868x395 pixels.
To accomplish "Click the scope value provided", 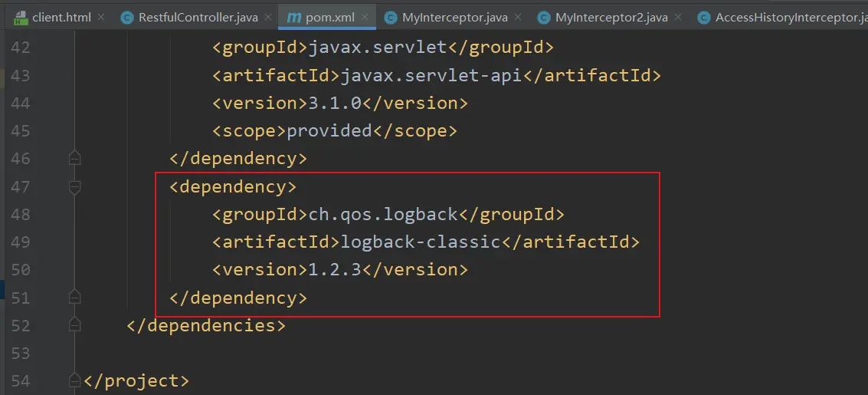I will tap(329, 131).
